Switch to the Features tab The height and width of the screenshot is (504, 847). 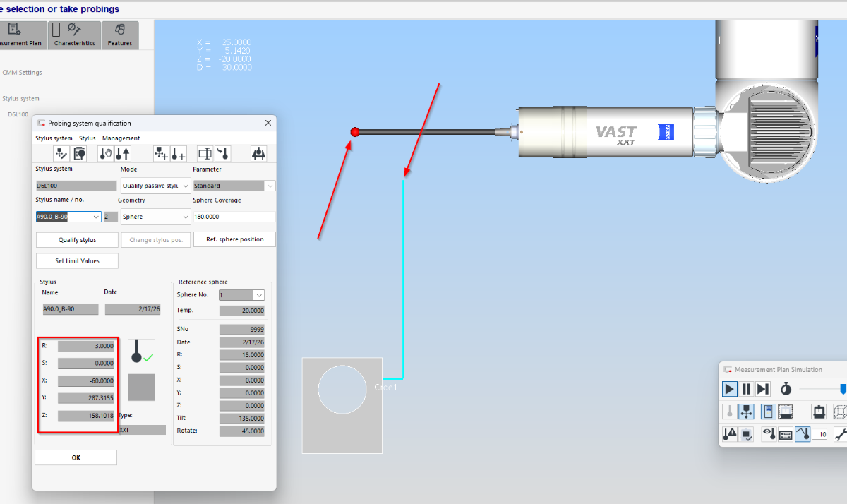coord(120,35)
